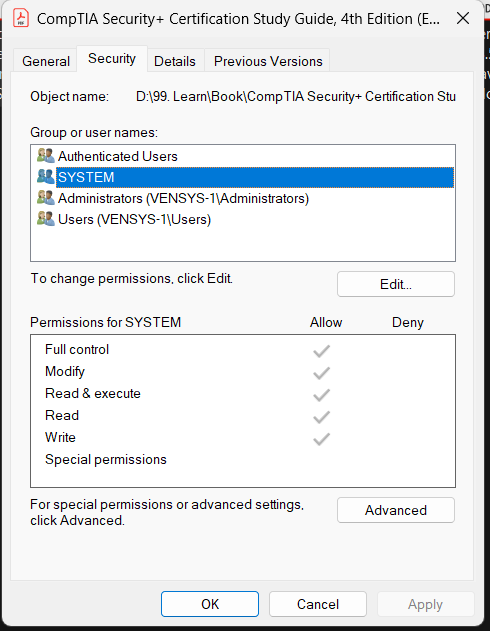Select Users (VENSYS-1\Users) entry
The width and height of the screenshot is (490, 631).
(134, 219)
